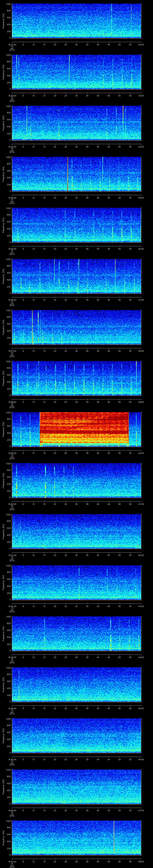Click the 8:41:00 start time label
The image size is (153, 868).
pyautogui.click(x=12, y=555)
